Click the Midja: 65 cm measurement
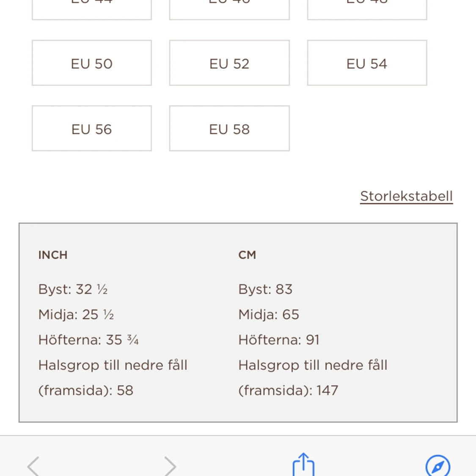The height and width of the screenshot is (476, 476). pyautogui.click(x=269, y=314)
